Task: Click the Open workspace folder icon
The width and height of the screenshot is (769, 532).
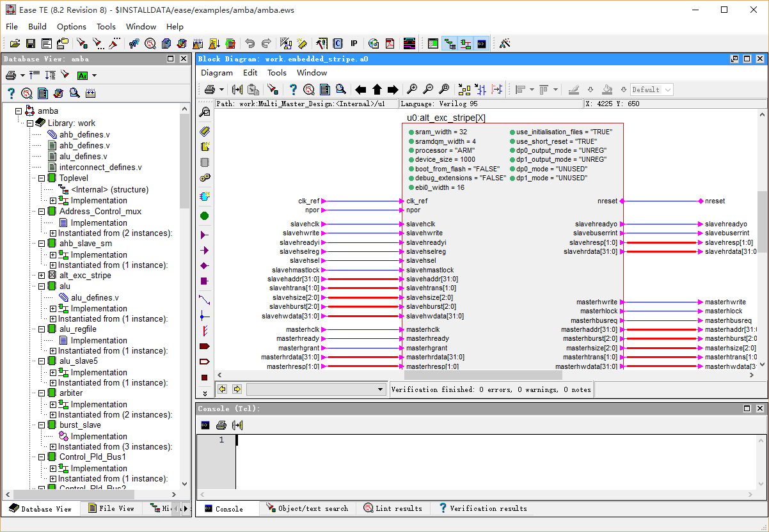Action: [x=15, y=43]
